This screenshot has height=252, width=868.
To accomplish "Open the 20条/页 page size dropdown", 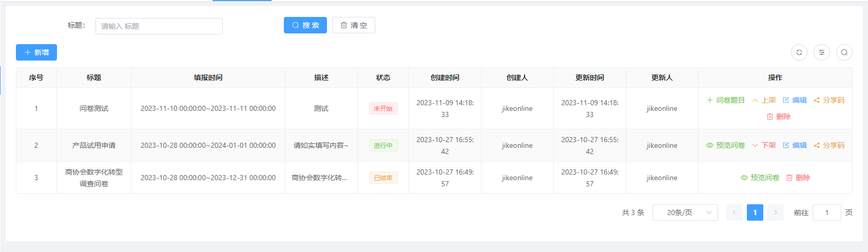I will coord(685,212).
